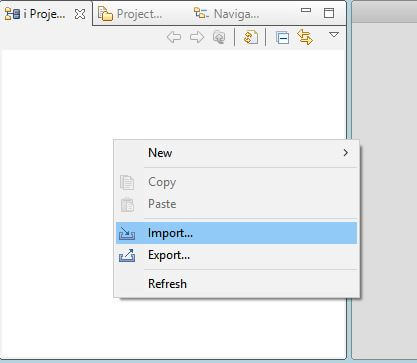This screenshot has width=417, height=363.
Task: Expand the New submenu arrow
Action: tap(346, 153)
